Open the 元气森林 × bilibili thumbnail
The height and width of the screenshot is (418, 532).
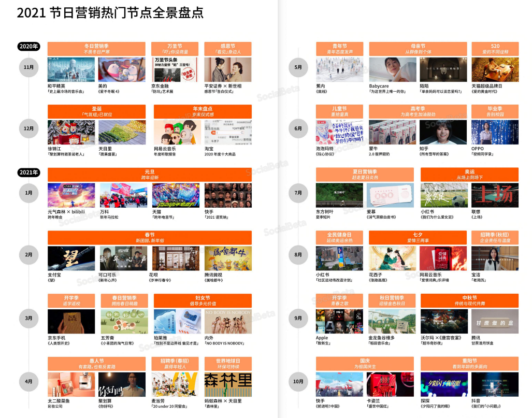(71, 195)
